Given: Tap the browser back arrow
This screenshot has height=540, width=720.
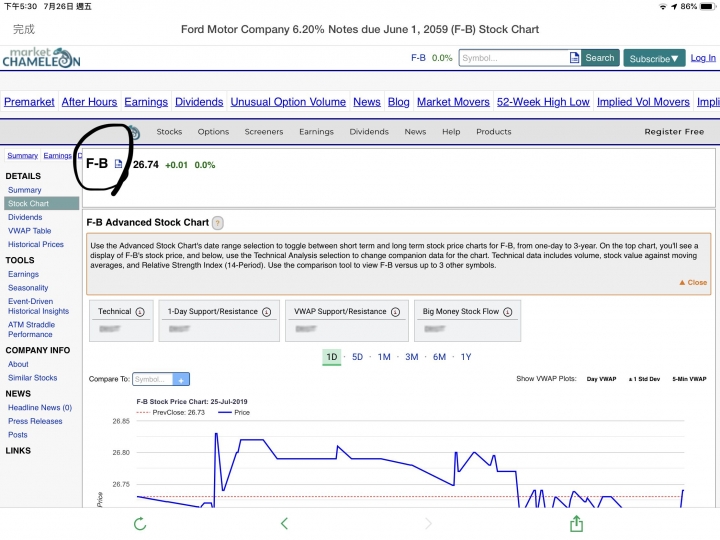Looking at the screenshot, I should click(285, 523).
